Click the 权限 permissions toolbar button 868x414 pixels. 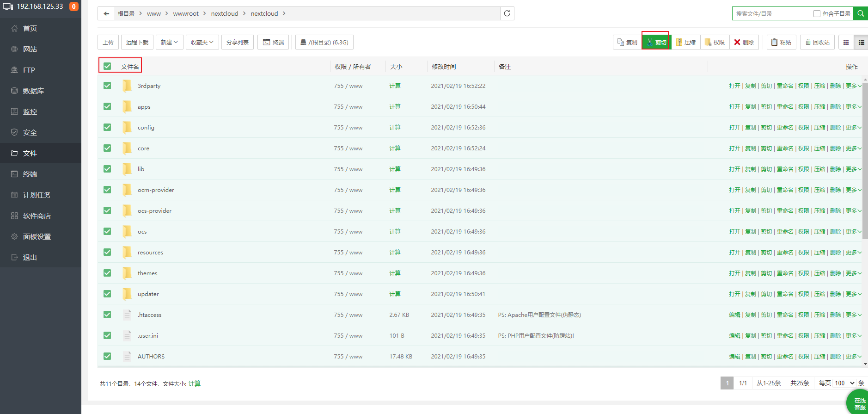pos(715,42)
